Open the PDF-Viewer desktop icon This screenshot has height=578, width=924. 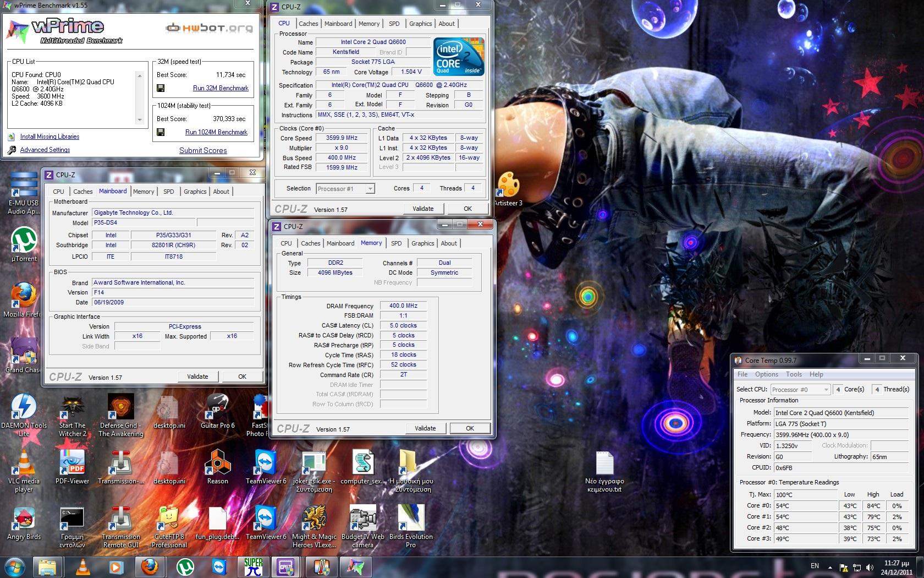[72, 467]
